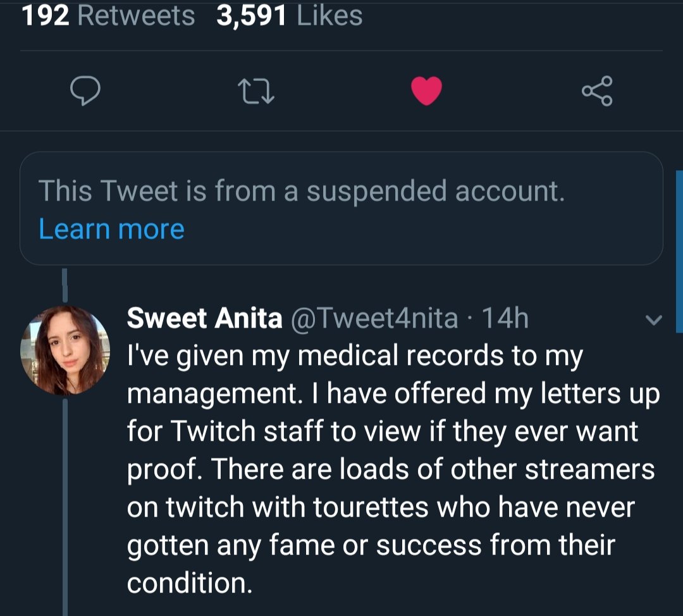Unlike the tweet via the red heart

click(426, 91)
